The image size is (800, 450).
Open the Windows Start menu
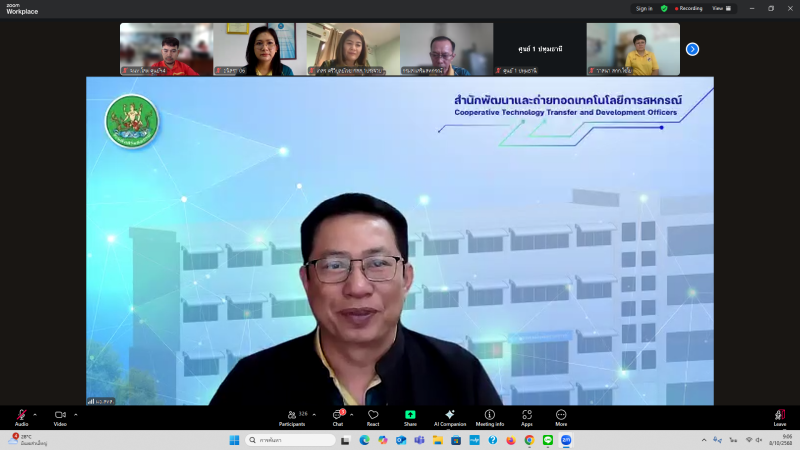(234, 440)
